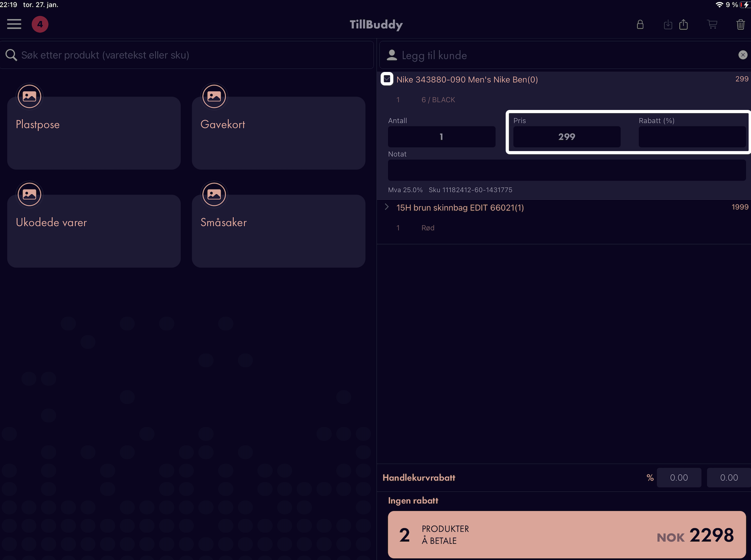
Task: Click the TillBuddy logo title
Action: (x=376, y=25)
